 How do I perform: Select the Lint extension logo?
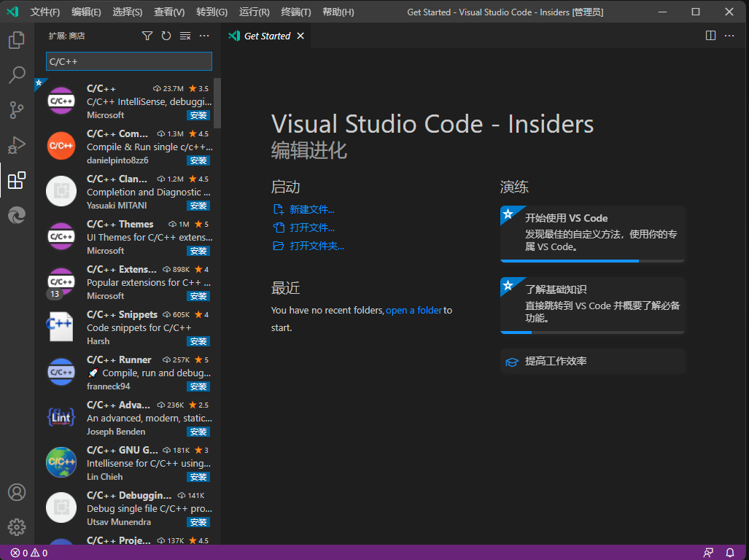pyautogui.click(x=61, y=417)
